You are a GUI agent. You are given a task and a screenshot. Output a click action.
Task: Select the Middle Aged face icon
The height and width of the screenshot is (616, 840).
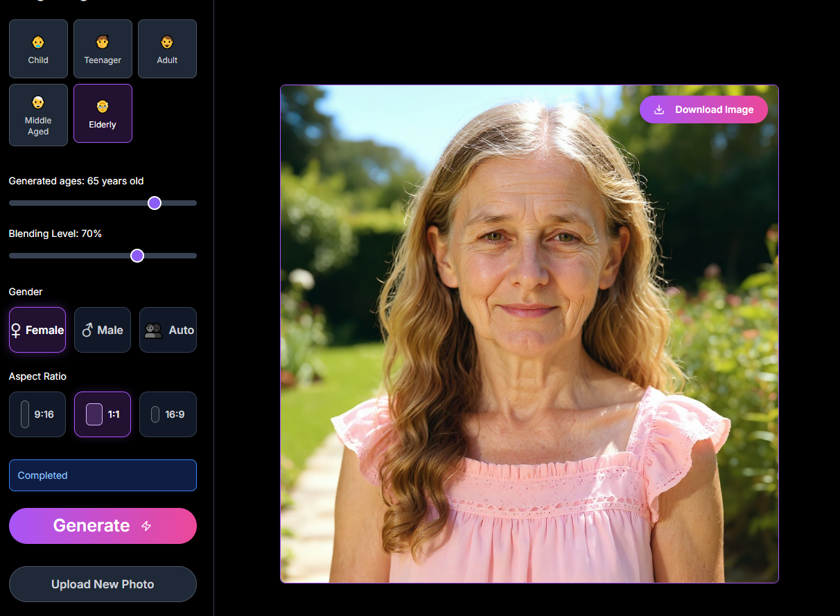pos(38,103)
